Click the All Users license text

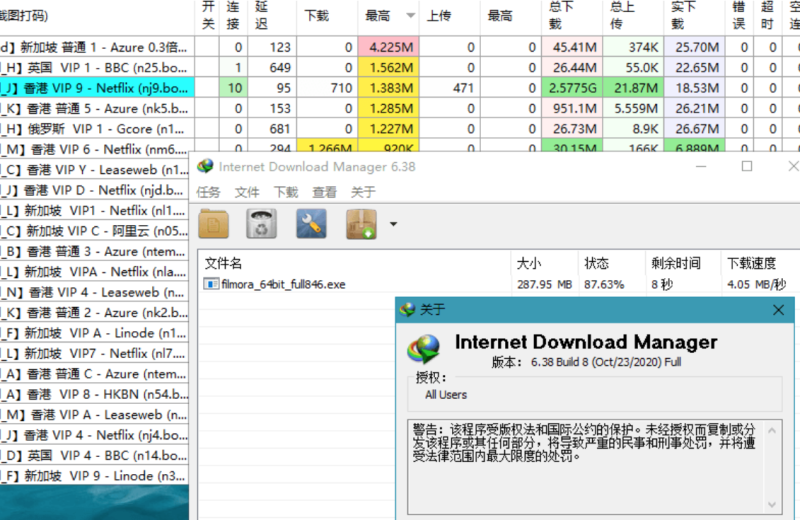pos(446,394)
